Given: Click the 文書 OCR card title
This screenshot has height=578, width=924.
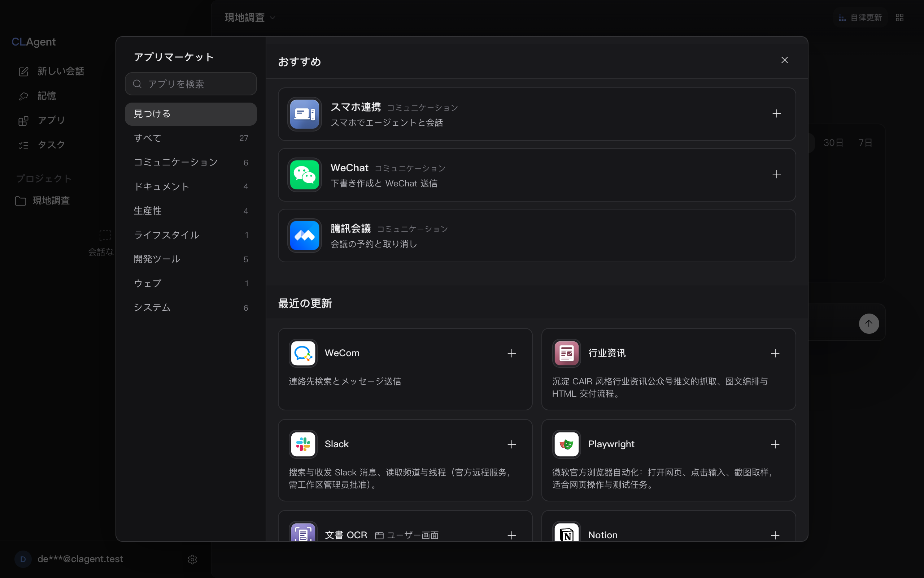Looking at the screenshot, I should [x=346, y=535].
